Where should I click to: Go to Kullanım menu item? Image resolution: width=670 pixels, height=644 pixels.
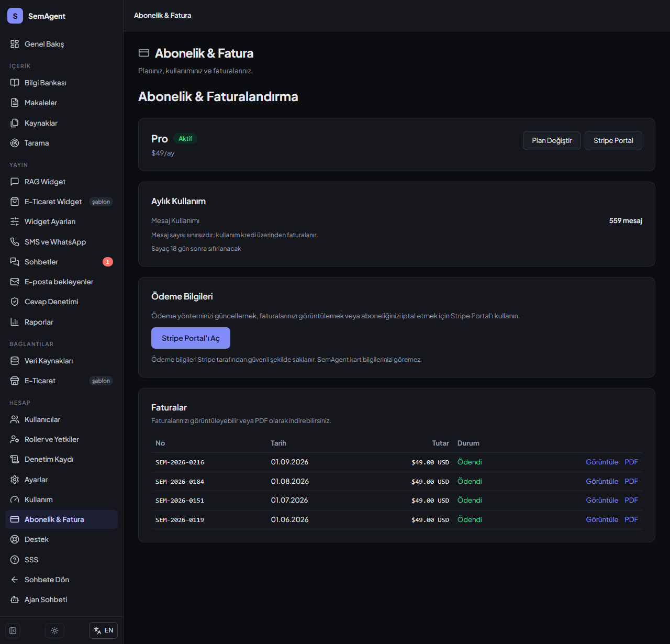point(62,499)
